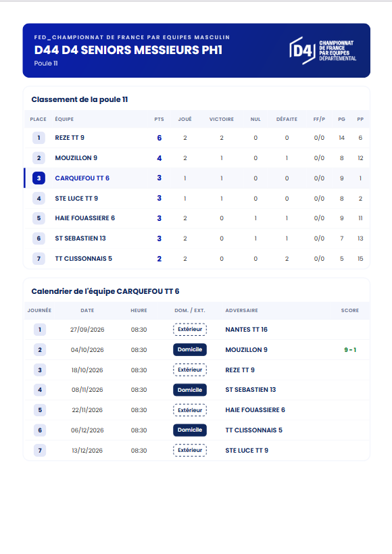Click the VICTOIRE column header
The height and width of the screenshot is (554, 392).
222,120
